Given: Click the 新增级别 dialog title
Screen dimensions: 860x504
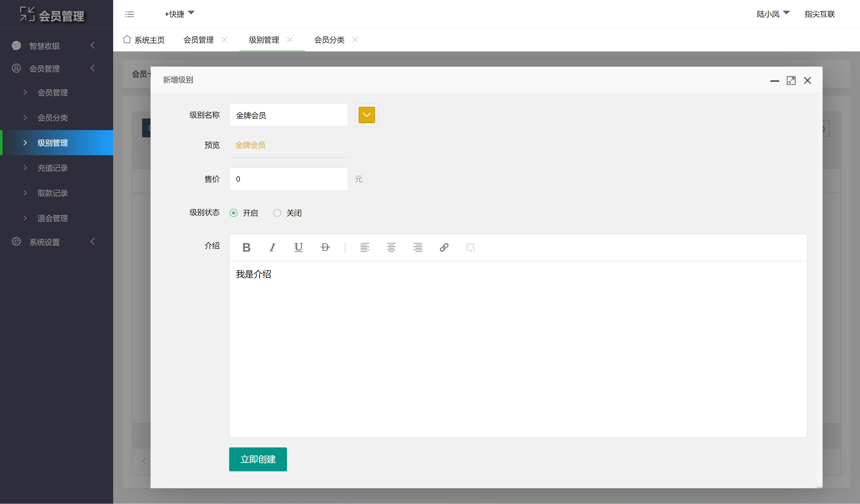Looking at the screenshot, I should (178, 80).
